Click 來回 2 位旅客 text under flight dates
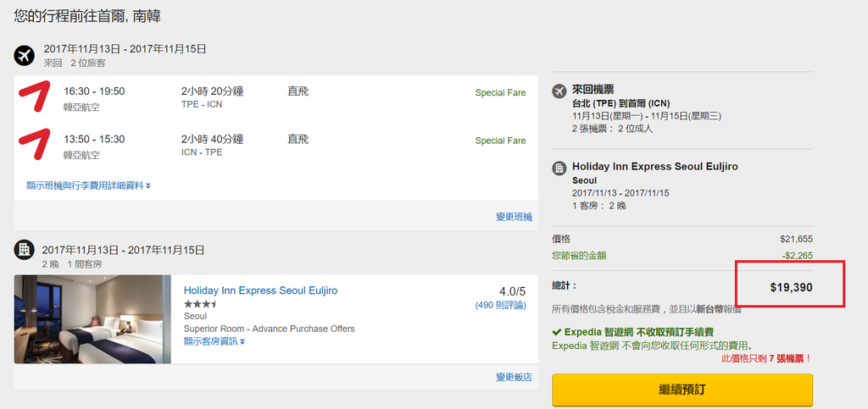This screenshot has height=409, width=868. (x=75, y=63)
